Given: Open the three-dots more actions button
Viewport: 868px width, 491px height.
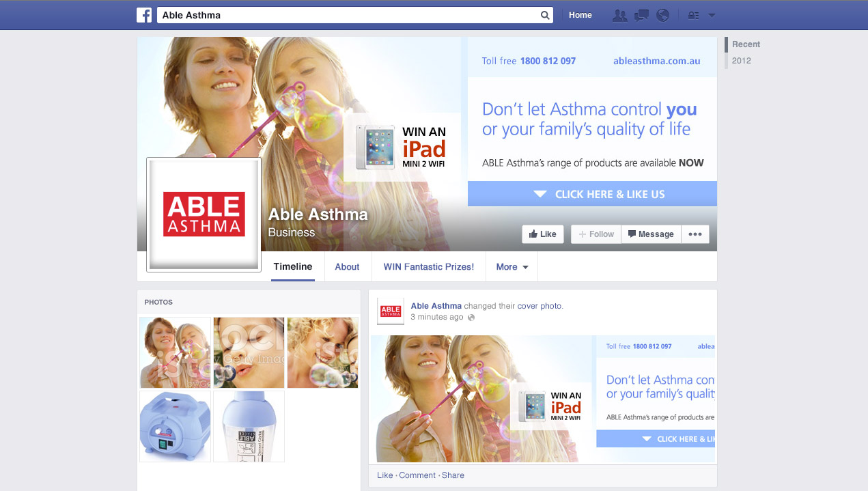Looking at the screenshot, I should pos(695,234).
